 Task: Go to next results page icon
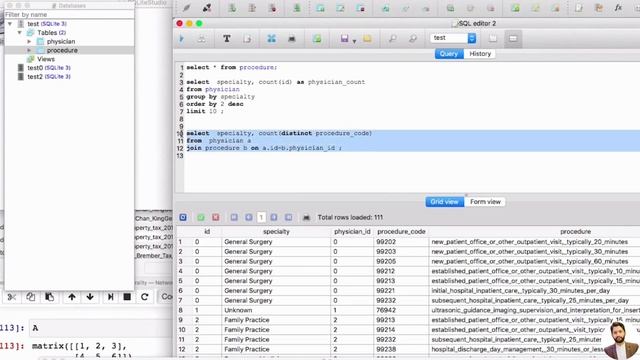[x=274, y=218]
